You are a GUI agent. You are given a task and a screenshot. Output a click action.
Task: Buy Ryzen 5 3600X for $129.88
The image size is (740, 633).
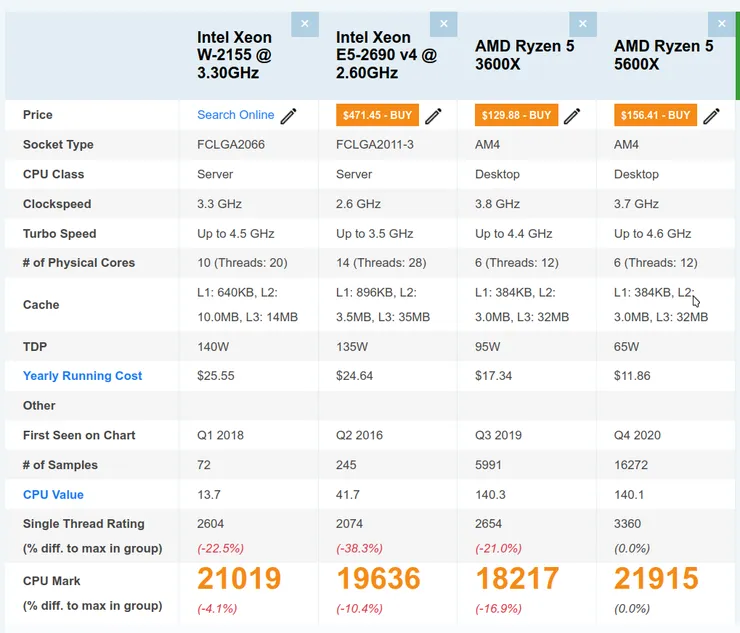tap(516, 115)
